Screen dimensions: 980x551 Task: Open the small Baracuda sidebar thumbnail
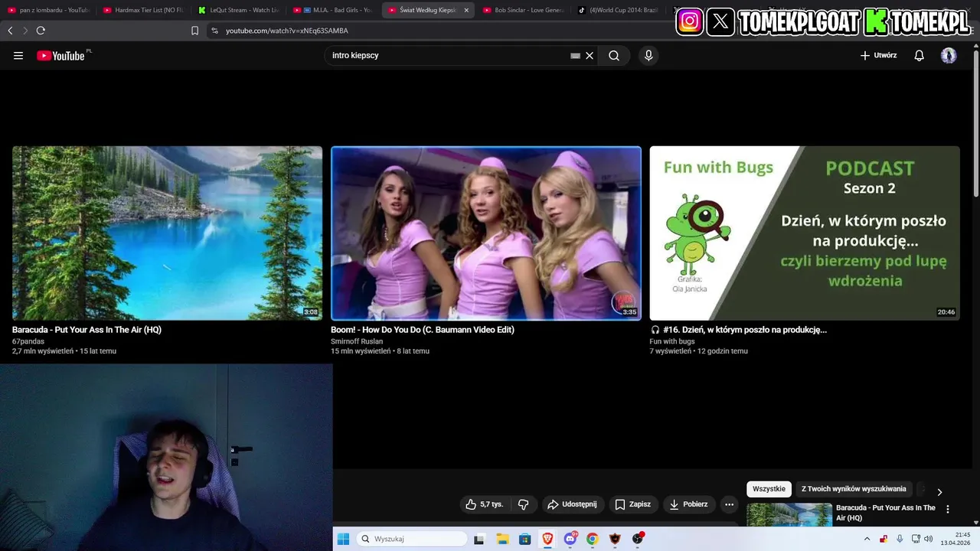[x=789, y=515]
